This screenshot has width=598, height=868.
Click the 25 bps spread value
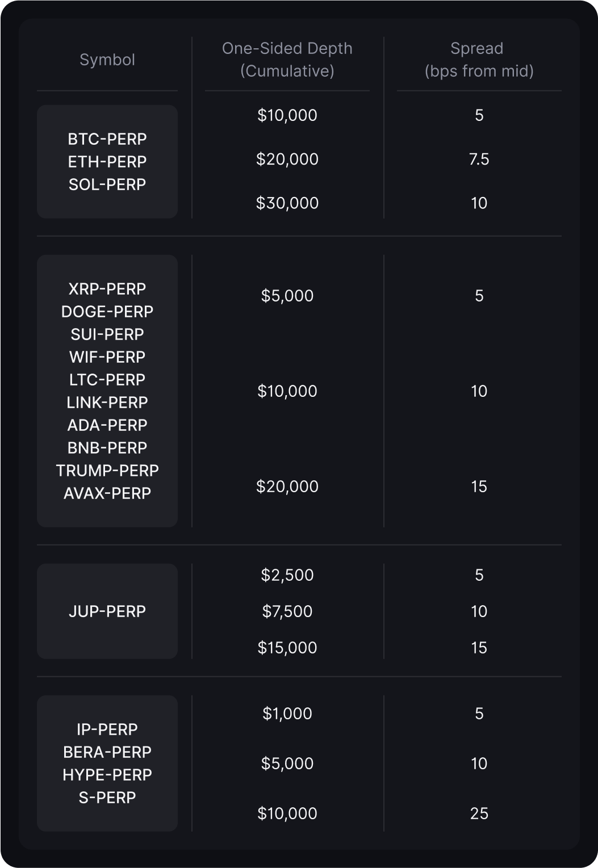point(479,814)
